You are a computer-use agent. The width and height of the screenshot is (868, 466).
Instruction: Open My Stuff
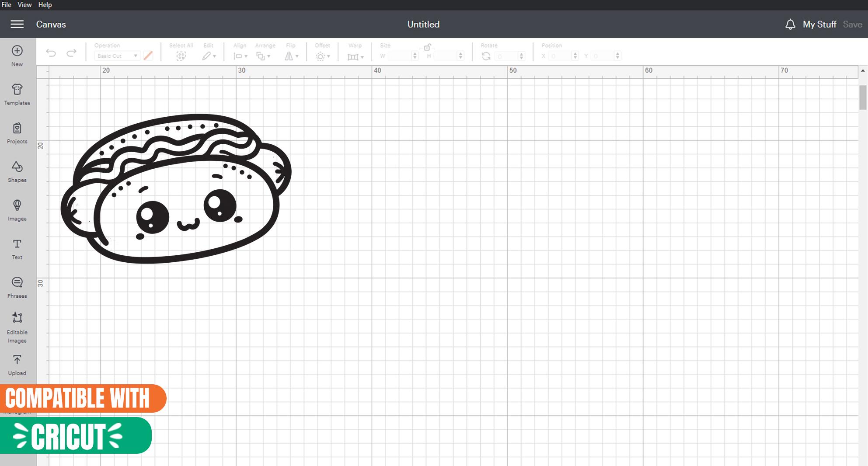(x=819, y=24)
